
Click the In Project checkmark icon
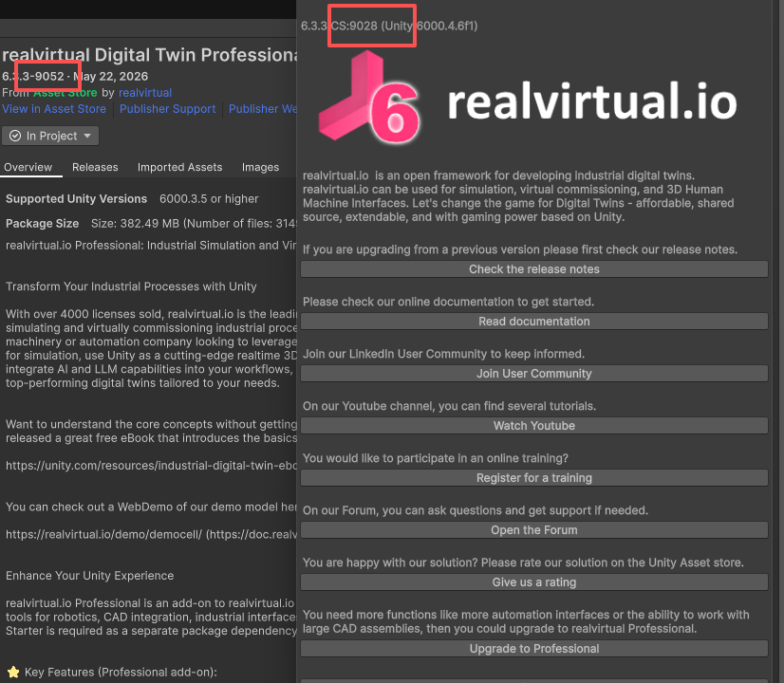pyautogui.click(x=15, y=136)
